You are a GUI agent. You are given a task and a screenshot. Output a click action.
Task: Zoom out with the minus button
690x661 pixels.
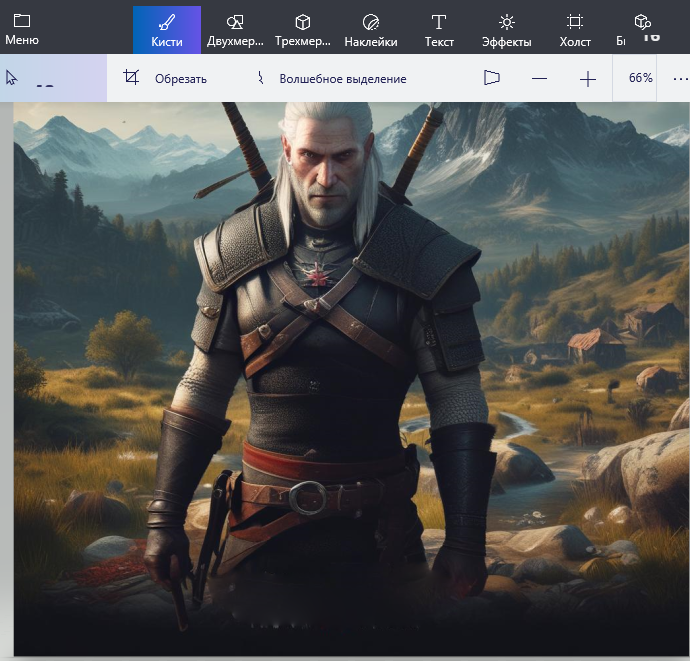click(539, 79)
